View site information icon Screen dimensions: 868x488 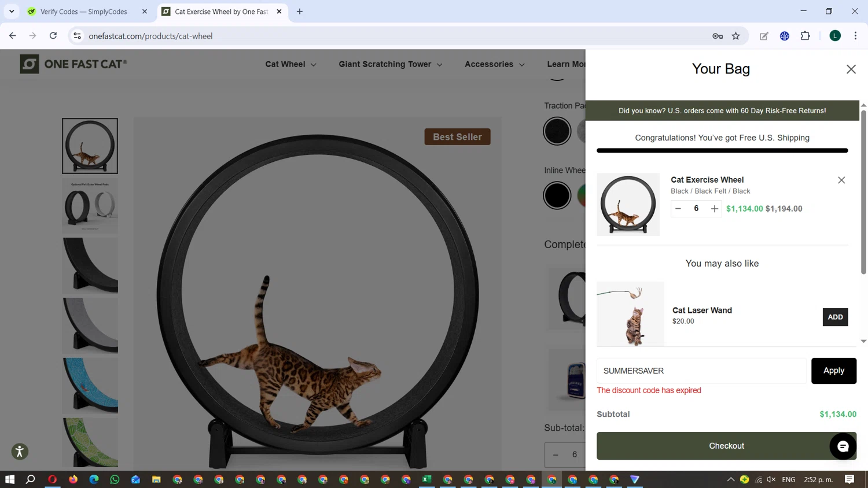pos(77,36)
